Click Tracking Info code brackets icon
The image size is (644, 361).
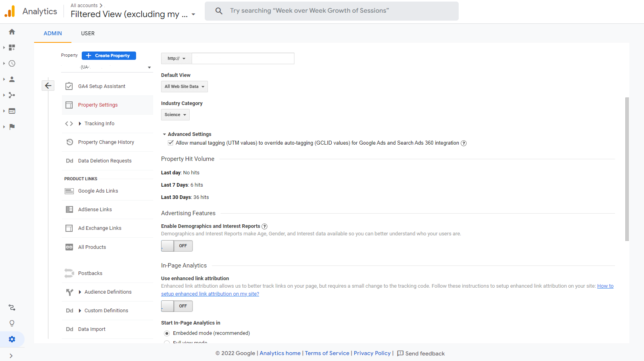click(x=69, y=124)
